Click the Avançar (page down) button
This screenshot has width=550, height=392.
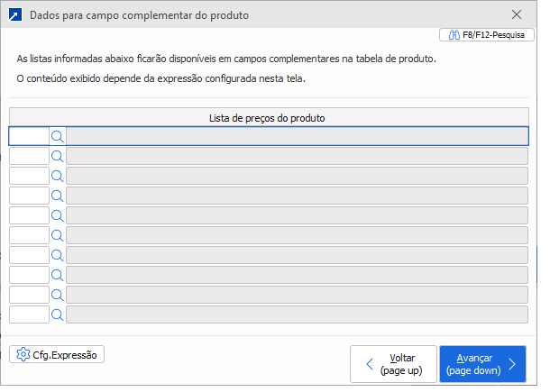click(482, 364)
